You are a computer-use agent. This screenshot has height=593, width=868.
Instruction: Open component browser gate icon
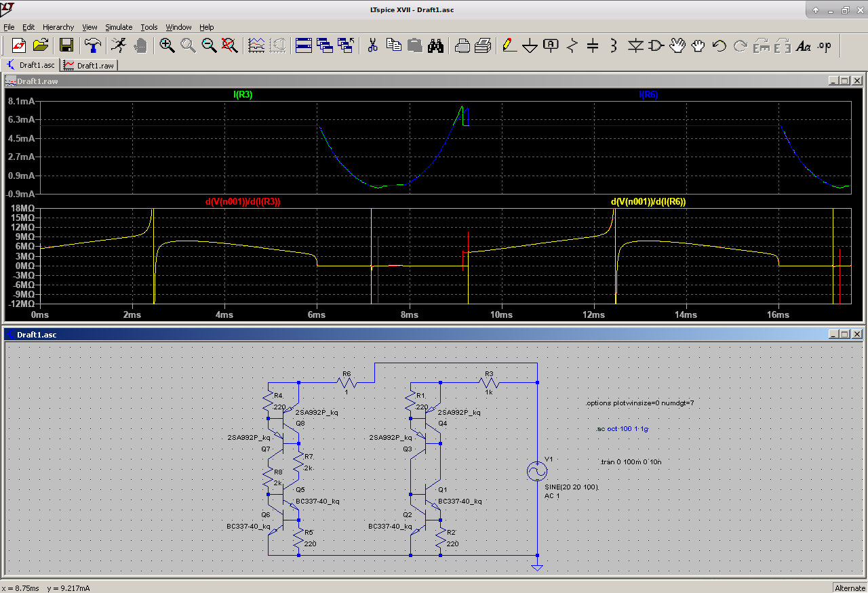[x=656, y=45]
